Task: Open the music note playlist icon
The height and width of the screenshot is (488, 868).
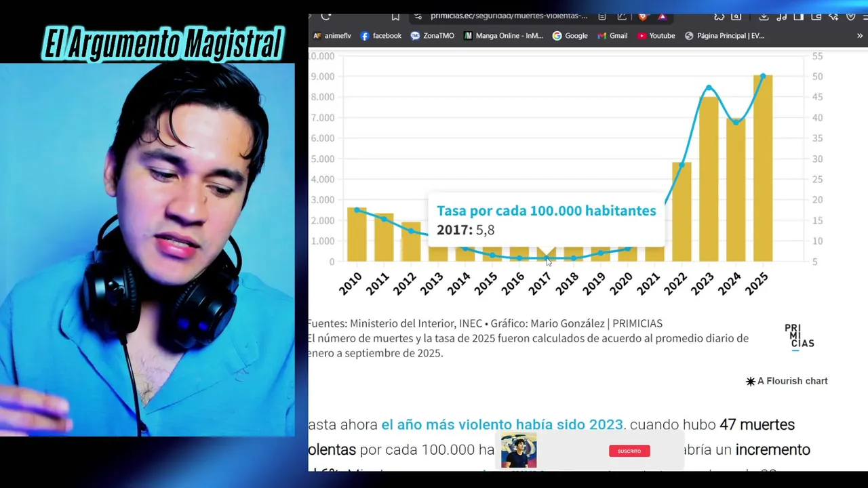Action: coord(781,16)
